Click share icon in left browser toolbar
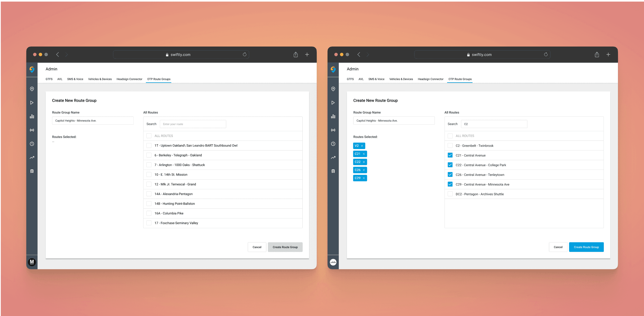The image size is (644, 316). pyautogui.click(x=296, y=54)
